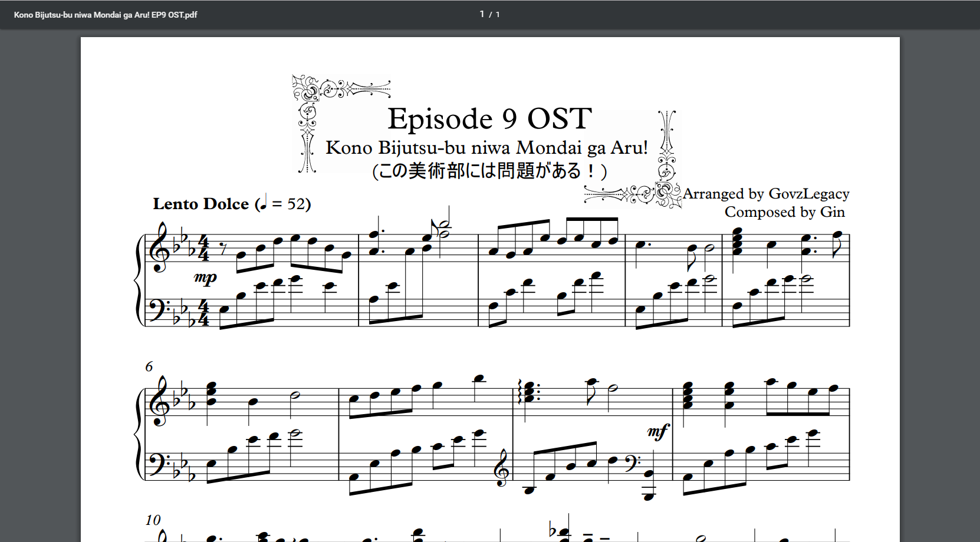Click "Arranged by GovzLegacy" credit text
The height and width of the screenshot is (542, 980).
(x=766, y=194)
